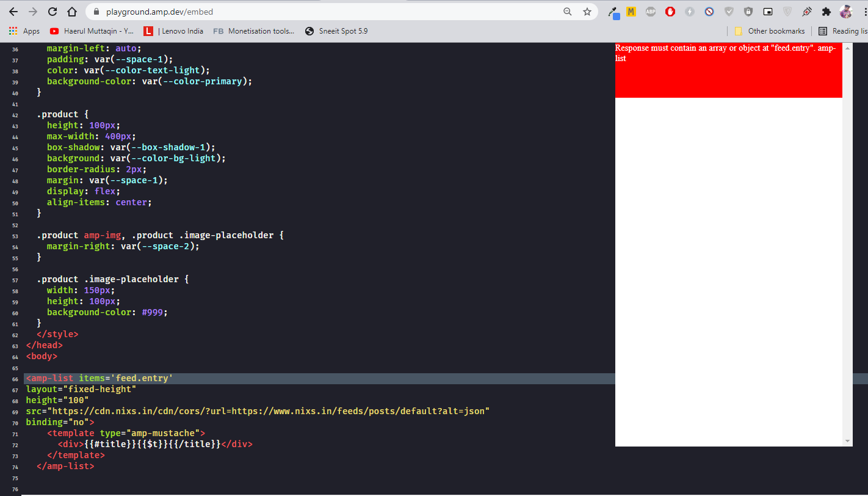Open the color picker eyedropper extension
The height and width of the screenshot is (496, 868).
click(x=614, y=12)
